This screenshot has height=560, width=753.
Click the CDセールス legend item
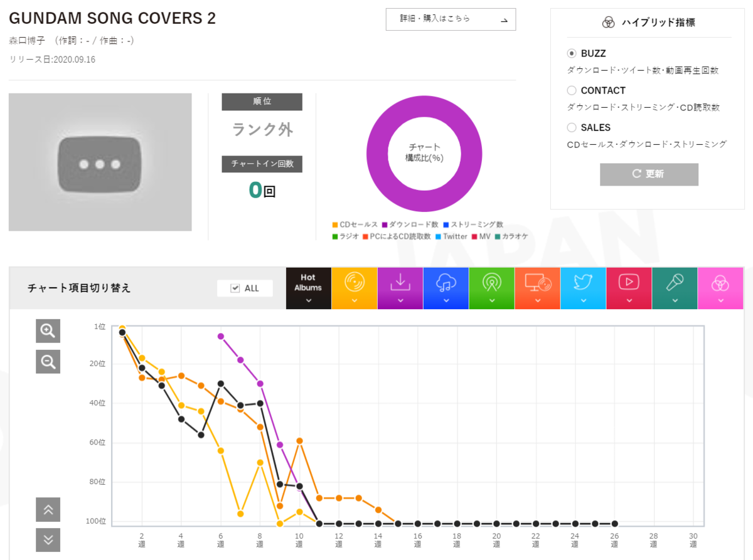pos(355,225)
